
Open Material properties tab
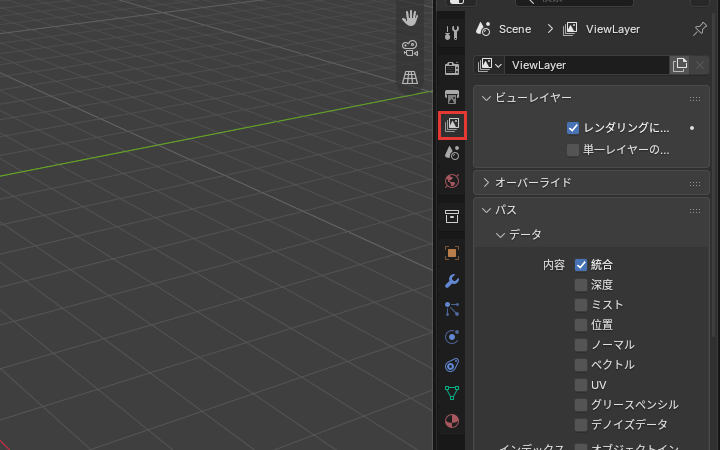(452, 421)
